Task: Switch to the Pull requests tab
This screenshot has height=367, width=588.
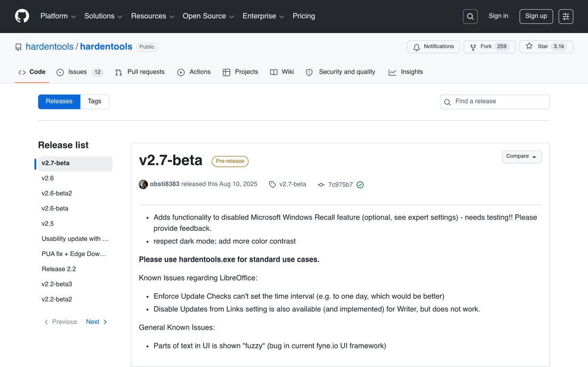Action: click(x=140, y=72)
